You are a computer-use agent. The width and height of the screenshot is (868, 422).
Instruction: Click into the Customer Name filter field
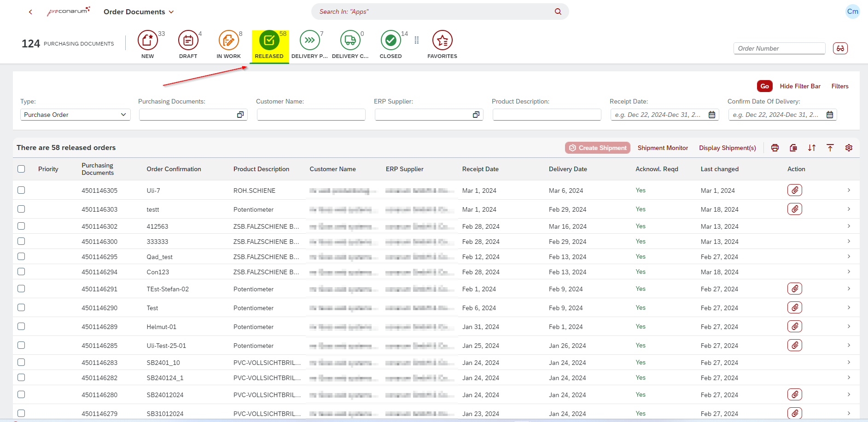[x=311, y=115]
